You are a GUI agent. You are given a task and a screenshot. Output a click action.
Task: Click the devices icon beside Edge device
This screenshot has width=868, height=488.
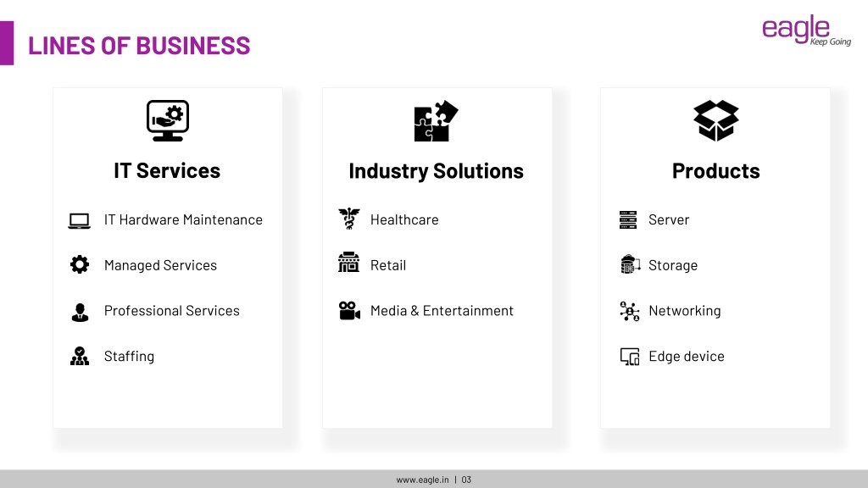coord(630,357)
